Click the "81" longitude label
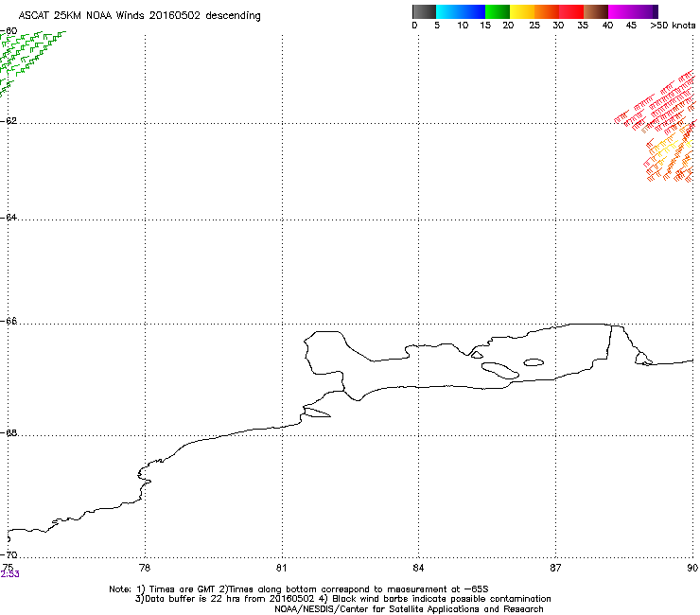Image resolution: width=700 pixels, height=615 pixels. (281, 568)
